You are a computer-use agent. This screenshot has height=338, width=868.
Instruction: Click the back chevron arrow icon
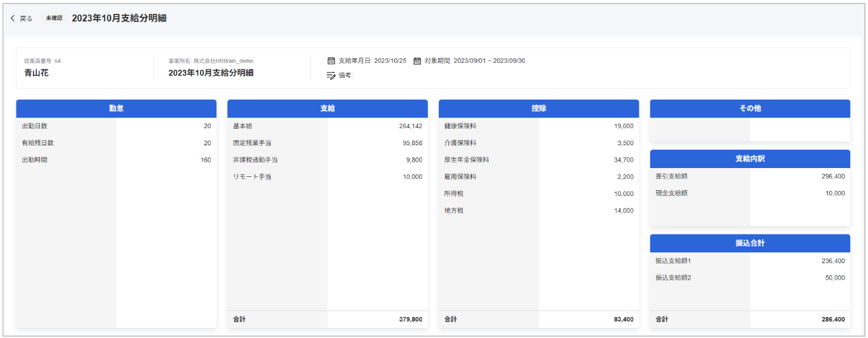pyautogui.click(x=13, y=18)
